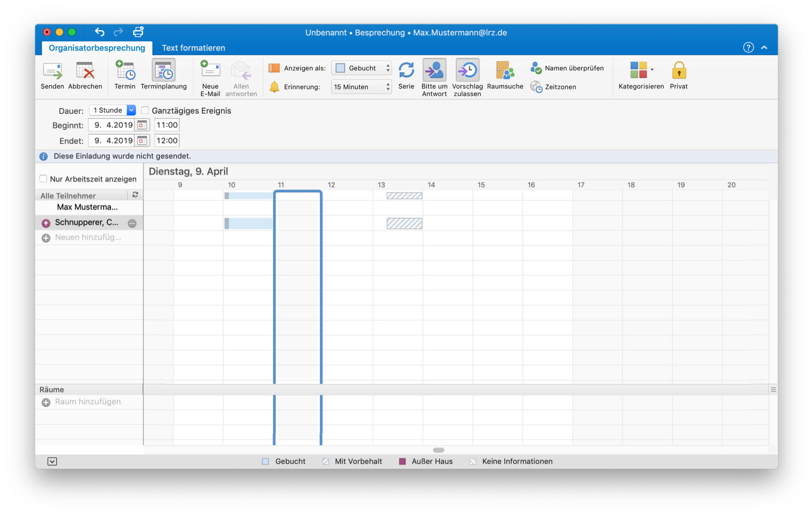Click the Abbrechen icon
This screenshot has height=515, width=812.
tap(85, 71)
